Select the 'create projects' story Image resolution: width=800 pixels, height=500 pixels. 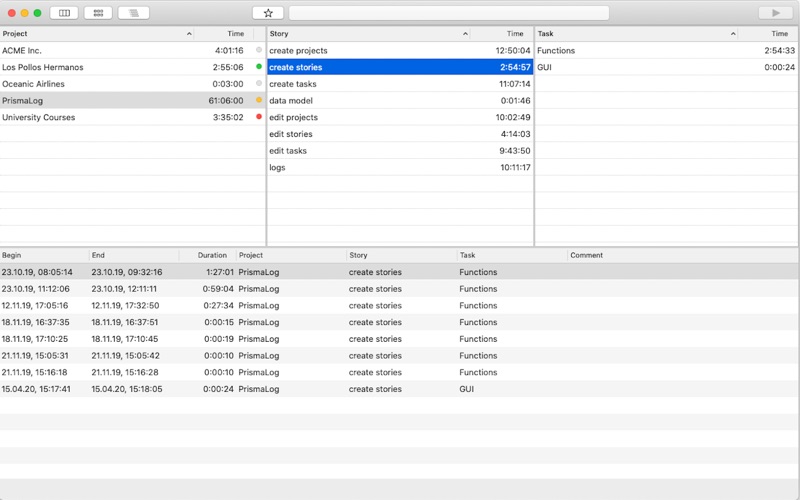click(x=400, y=51)
